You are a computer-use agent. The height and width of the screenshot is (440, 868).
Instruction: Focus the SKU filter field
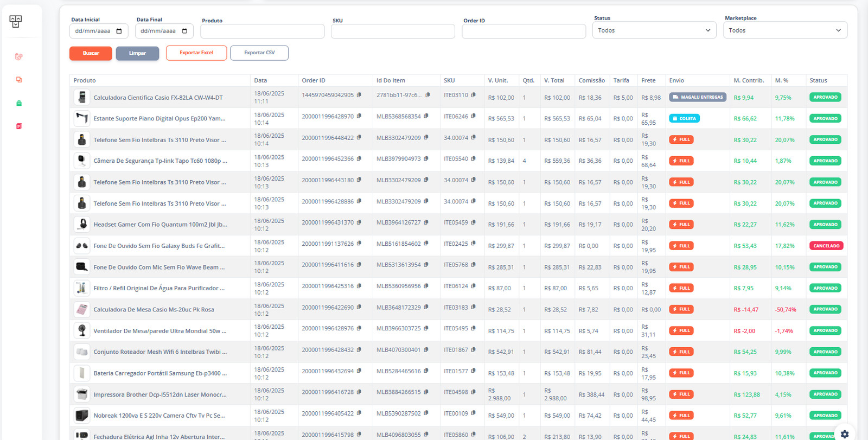393,31
